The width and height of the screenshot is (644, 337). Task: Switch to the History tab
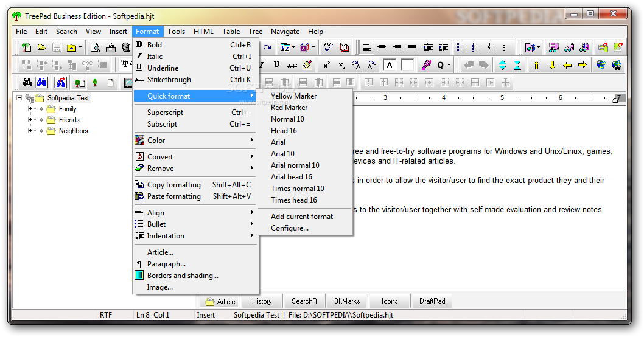pos(262,301)
